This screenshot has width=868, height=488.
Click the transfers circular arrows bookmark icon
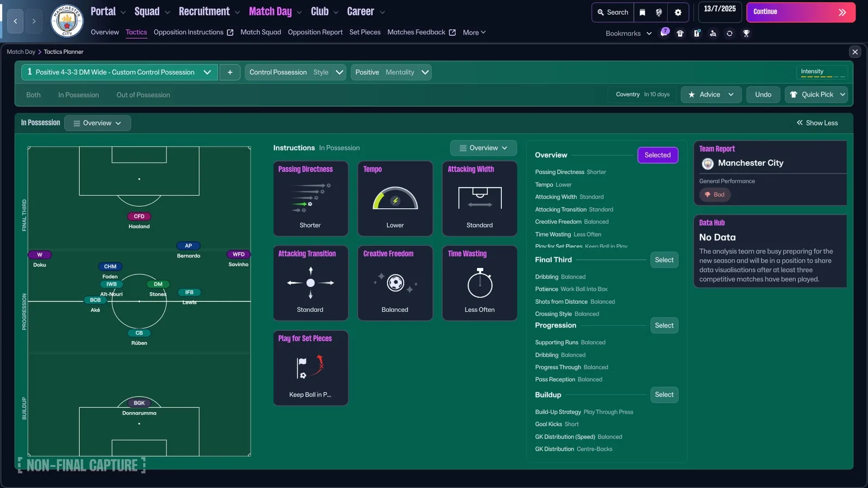point(730,34)
